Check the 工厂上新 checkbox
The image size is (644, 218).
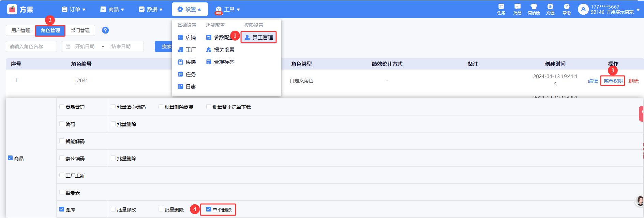click(x=62, y=175)
